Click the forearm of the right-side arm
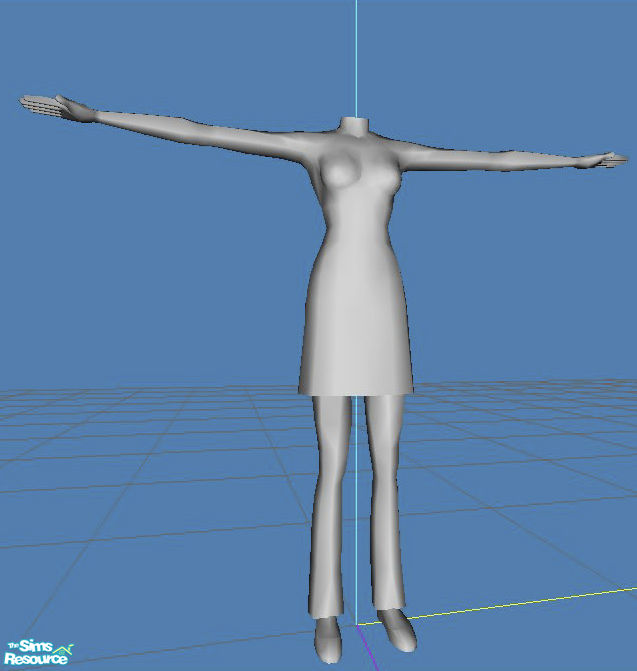637x671 pixels. (530, 161)
